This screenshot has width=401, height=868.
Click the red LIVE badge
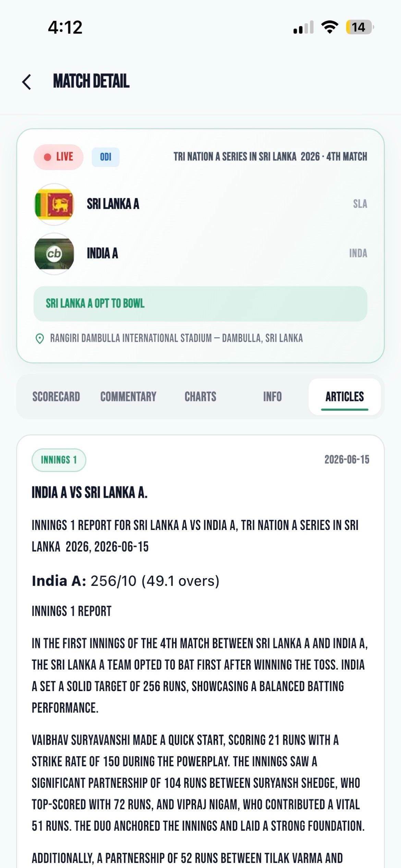[x=59, y=157]
